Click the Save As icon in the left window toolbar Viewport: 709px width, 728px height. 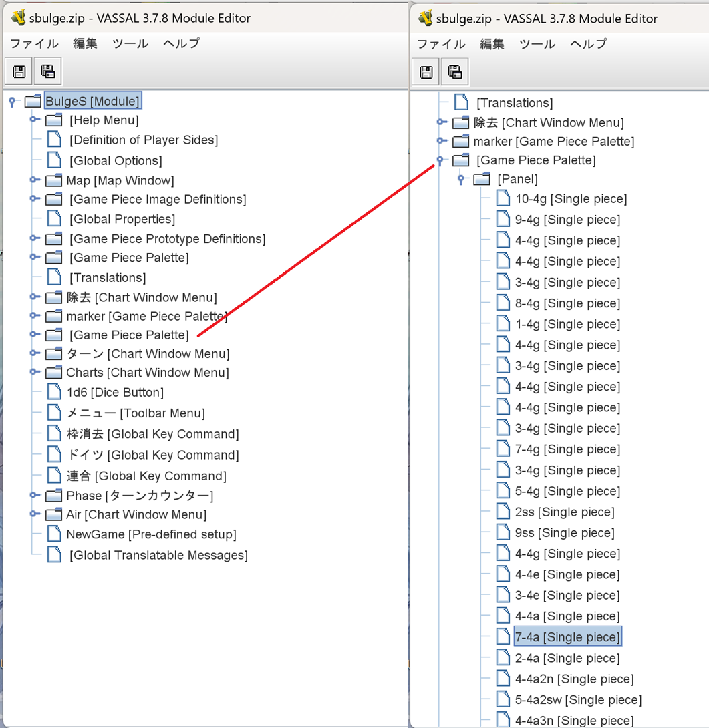click(x=48, y=71)
